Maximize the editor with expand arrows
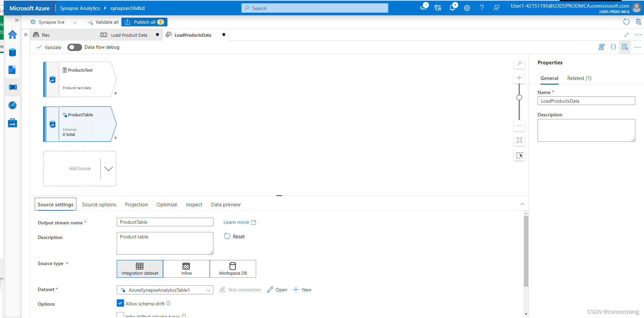Screen dimensions: 644x318 click(626, 35)
